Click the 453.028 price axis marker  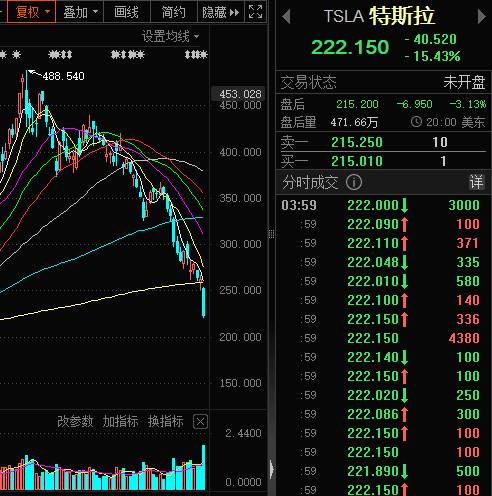pyautogui.click(x=239, y=94)
